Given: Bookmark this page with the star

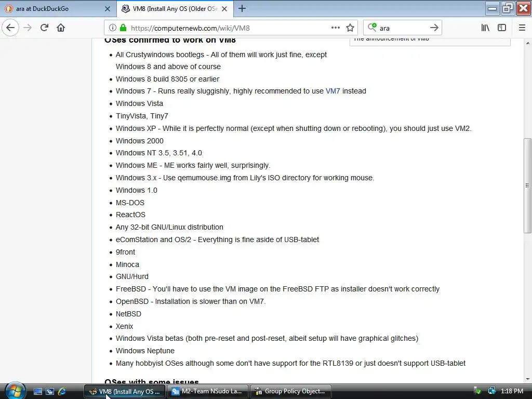Looking at the screenshot, I should [350, 28].
